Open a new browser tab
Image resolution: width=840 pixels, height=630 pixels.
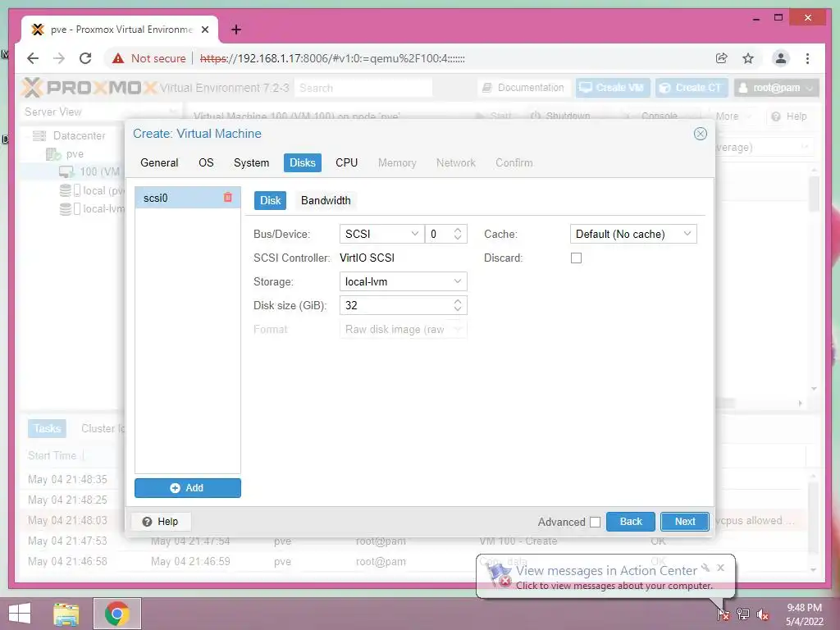coord(236,30)
